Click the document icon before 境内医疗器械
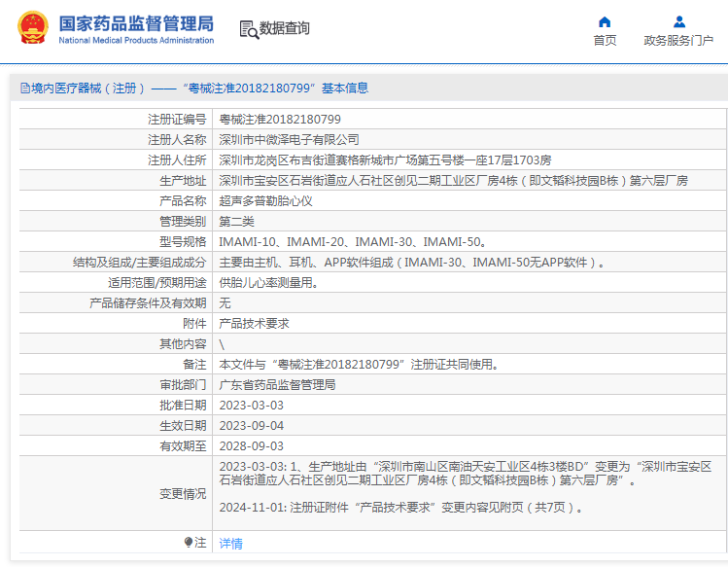Viewport: 728px width, 567px height. (x=25, y=88)
